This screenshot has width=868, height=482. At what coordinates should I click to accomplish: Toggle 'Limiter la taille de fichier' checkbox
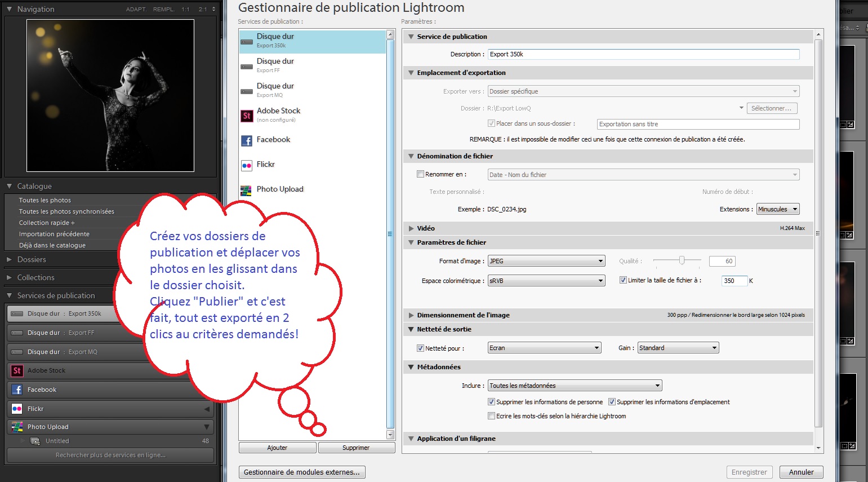pos(623,280)
